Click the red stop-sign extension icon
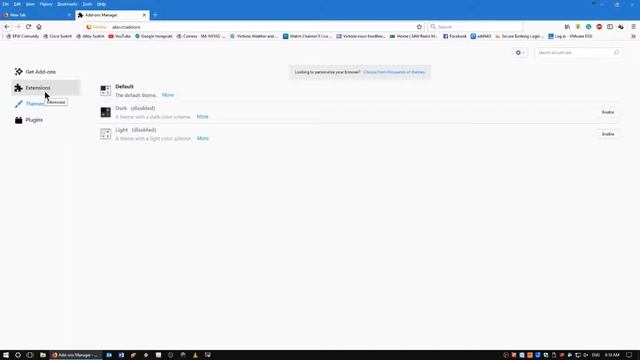The image size is (640, 360). [599, 27]
